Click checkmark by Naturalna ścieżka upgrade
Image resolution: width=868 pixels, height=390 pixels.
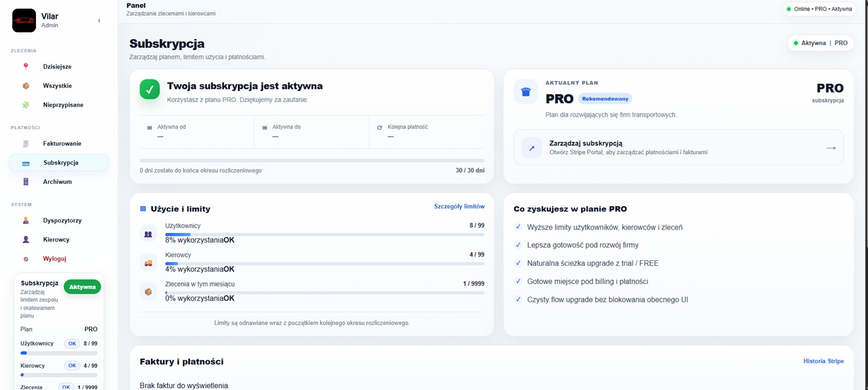tap(518, 263)
